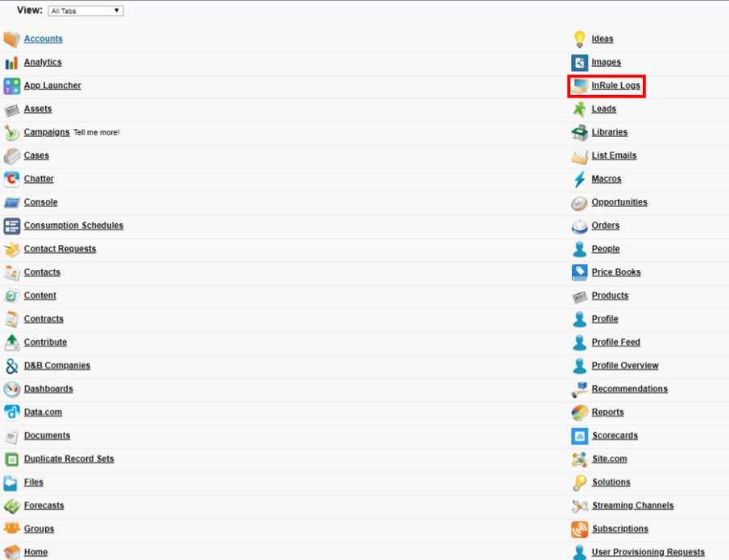Click the Subscriptions feed icon
Screen dimensions: 729x560
click(579, 529)
